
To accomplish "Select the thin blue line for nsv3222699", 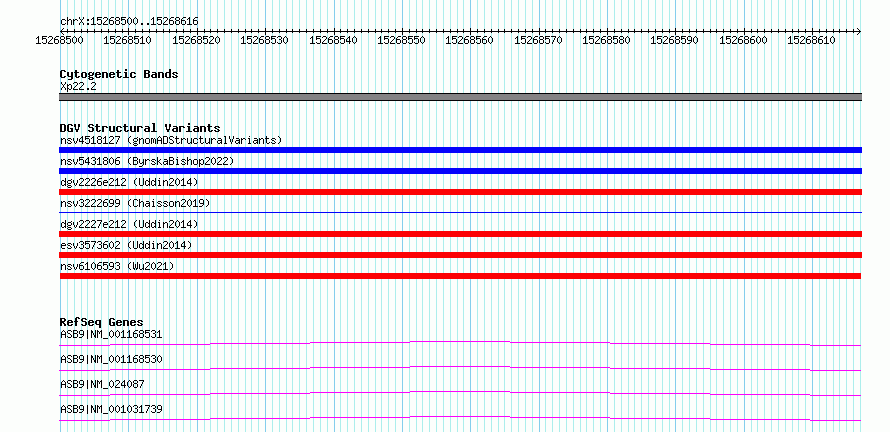I will 460,212.
